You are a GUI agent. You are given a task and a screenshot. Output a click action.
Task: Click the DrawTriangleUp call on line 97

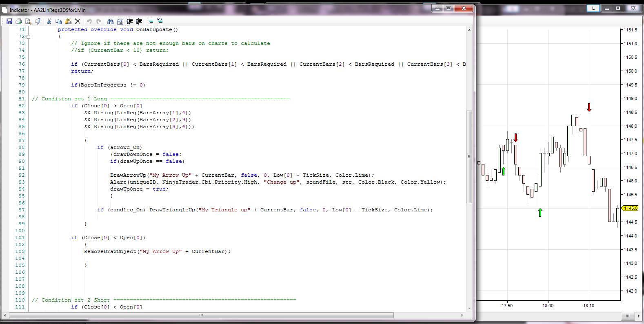pyautogui.click(x=291, y=210)
